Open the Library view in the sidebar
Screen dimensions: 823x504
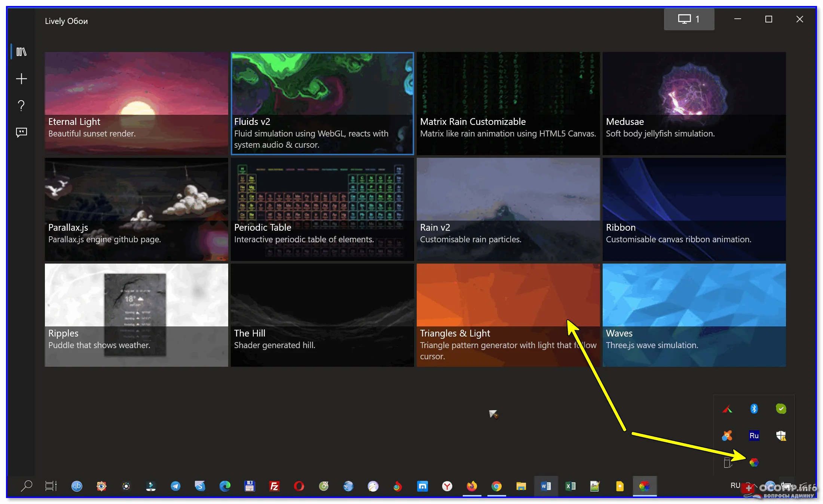[x=21, y=52]
